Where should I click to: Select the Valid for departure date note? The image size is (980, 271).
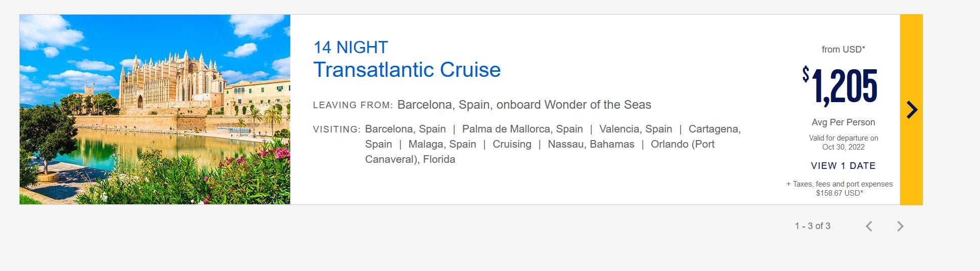tap(843, 143)
